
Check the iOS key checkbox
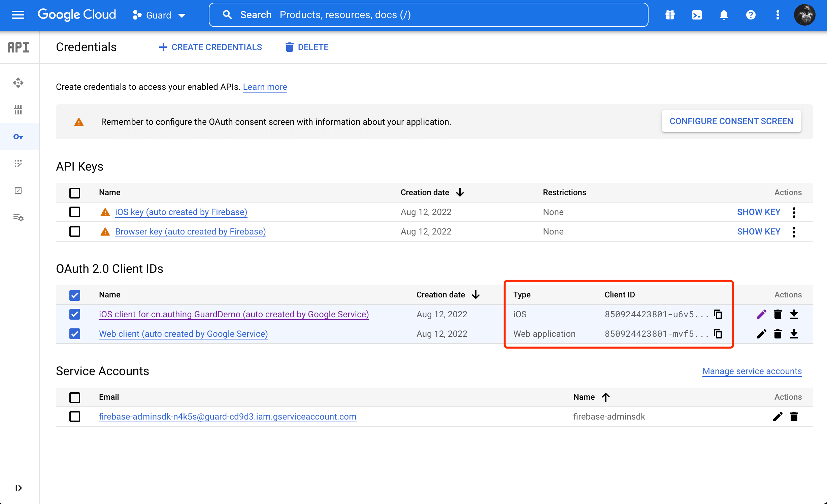point(75,212)
